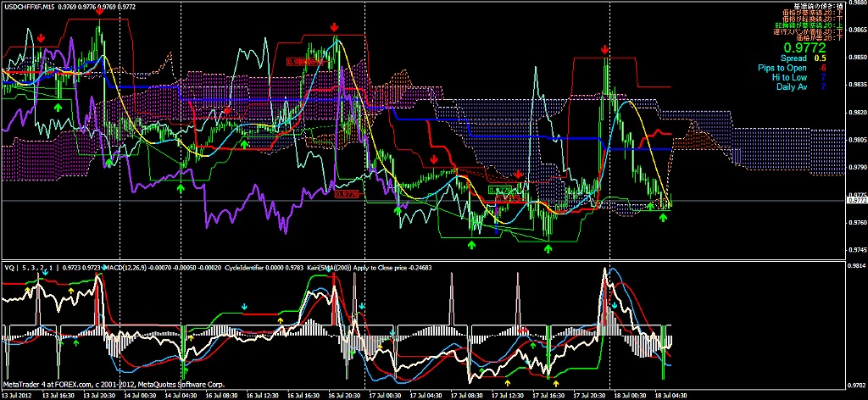
Task: Click the red 0.9776 price tag on the chart
Action: [348, 194]
